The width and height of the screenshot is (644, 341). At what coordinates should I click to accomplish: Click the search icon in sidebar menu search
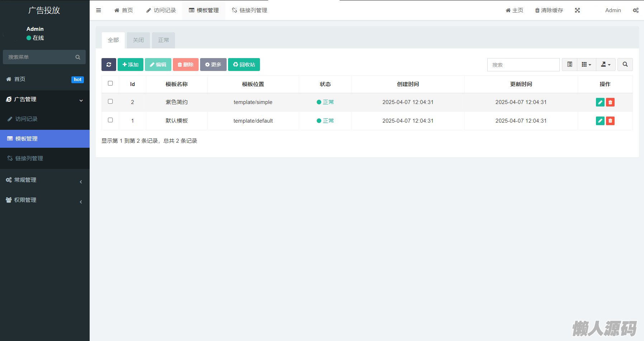tap(78, 57)
